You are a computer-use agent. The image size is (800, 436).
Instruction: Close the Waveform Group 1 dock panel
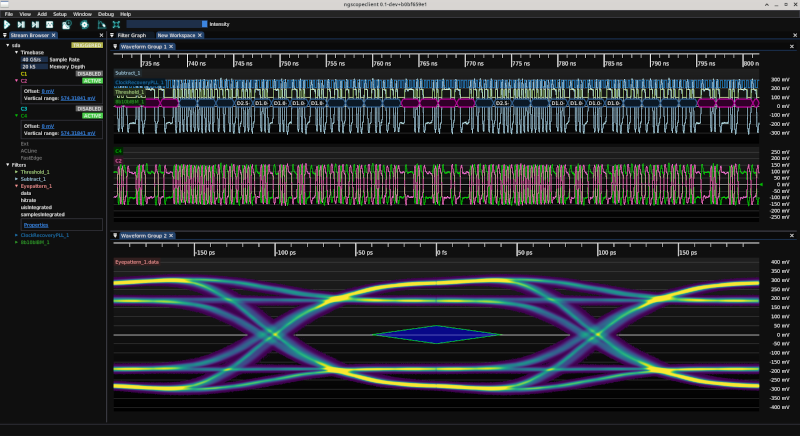(792, 46)
